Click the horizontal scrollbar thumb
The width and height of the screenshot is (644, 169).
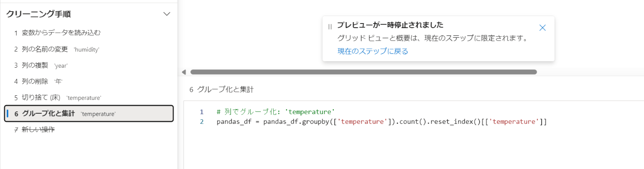tap(363, 72)
